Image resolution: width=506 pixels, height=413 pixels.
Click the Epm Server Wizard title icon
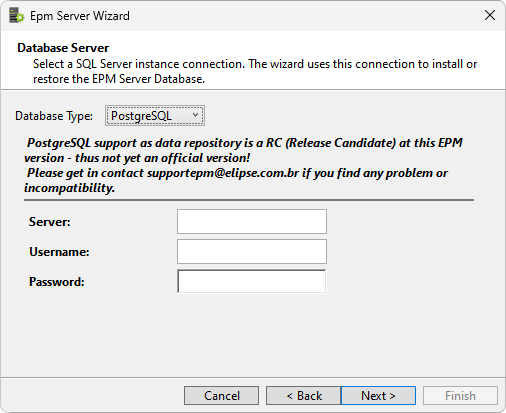coord(16,16)
